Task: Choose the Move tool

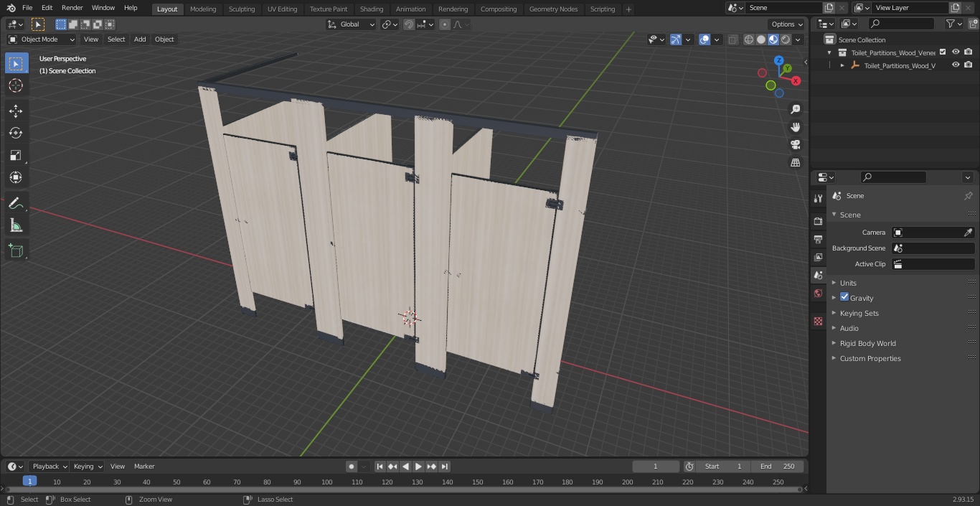Action: [16, 111]
